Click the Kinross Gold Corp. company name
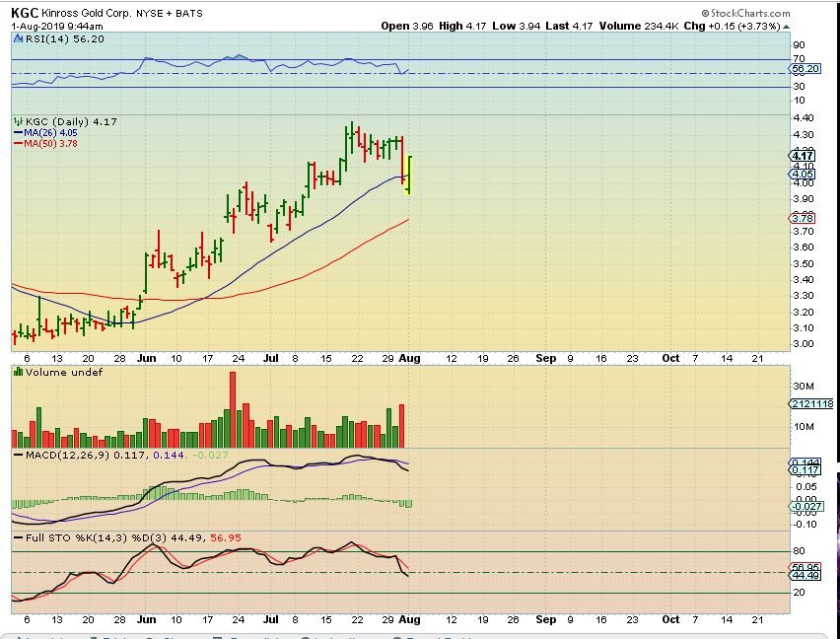Screen dimensions: 840x639 86,14
